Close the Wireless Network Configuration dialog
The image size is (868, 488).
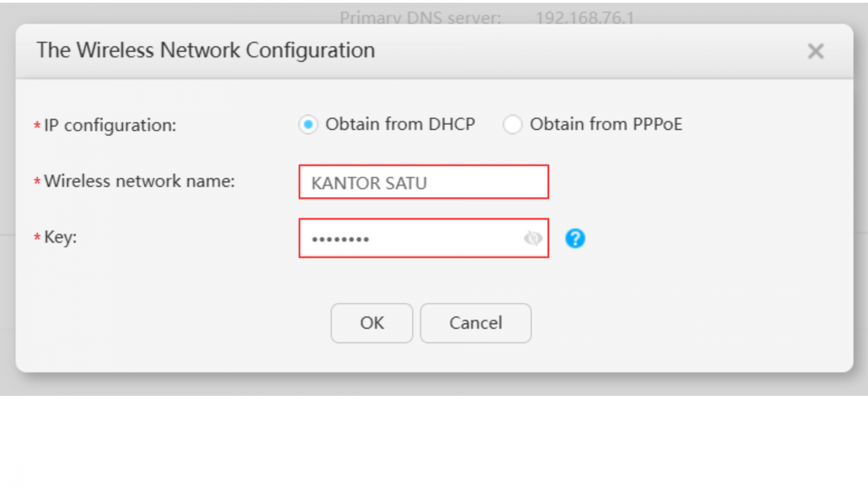(x=815, y=52)
